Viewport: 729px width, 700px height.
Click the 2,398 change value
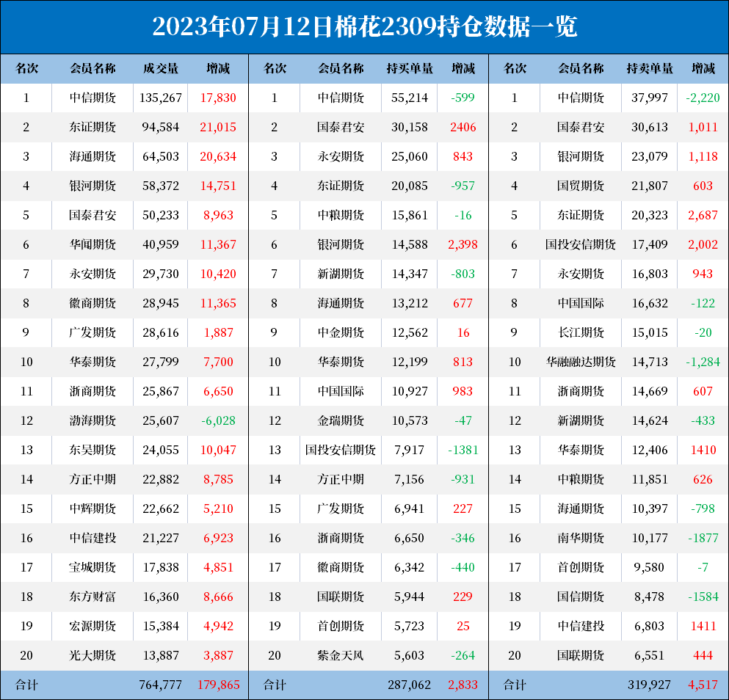pos(463,244)
